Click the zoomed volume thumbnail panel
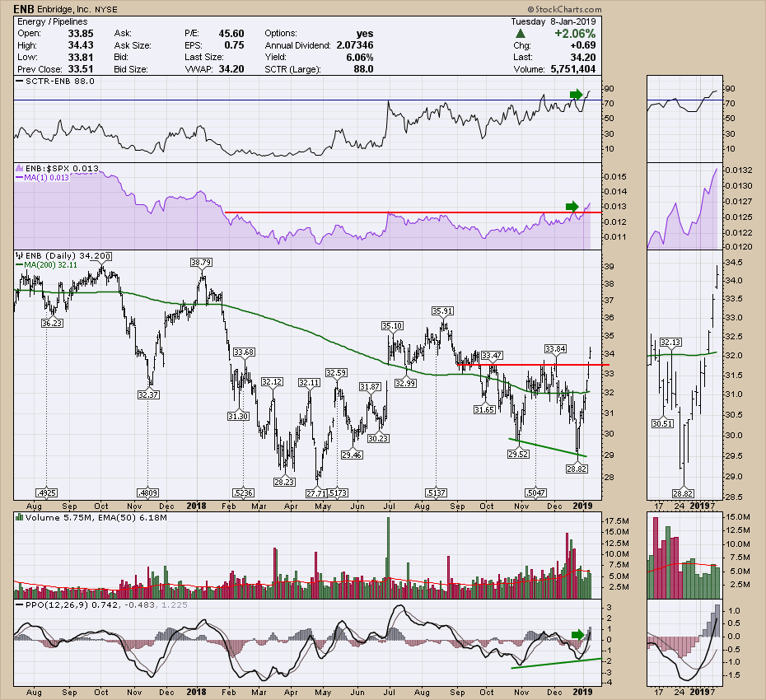This screenshot has height=700, width=766. click(684, 555)
